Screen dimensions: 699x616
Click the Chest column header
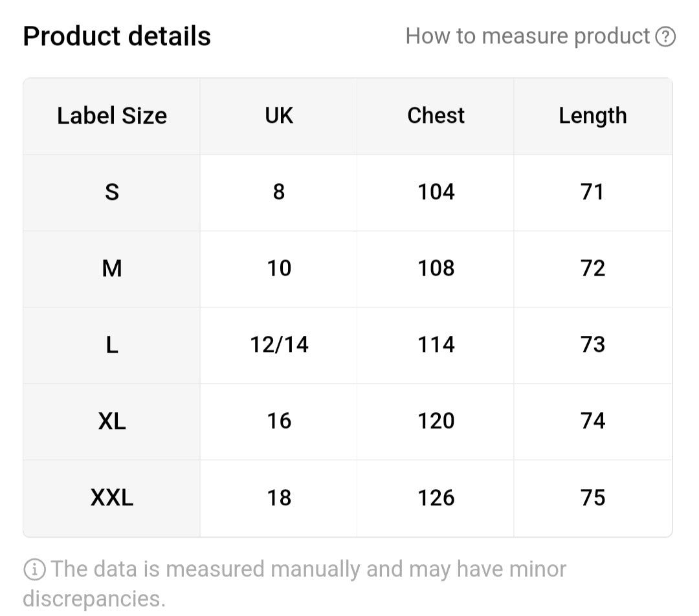point(436,116)
